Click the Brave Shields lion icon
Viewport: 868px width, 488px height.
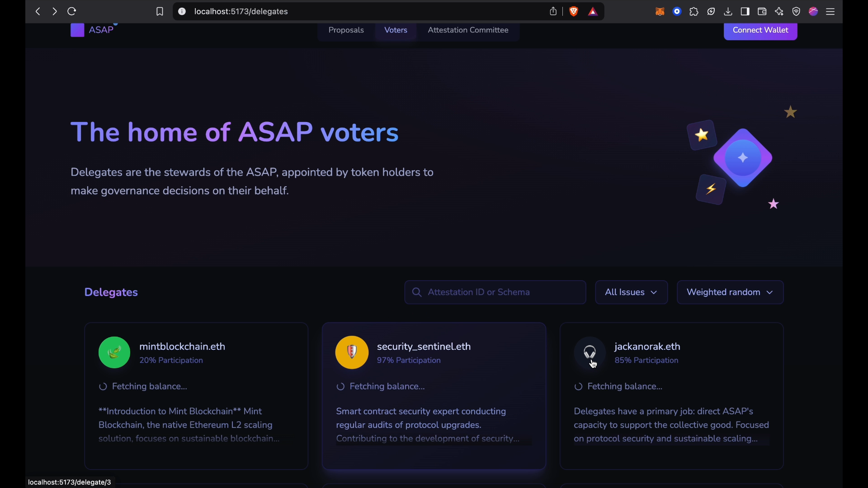click(x=574, y=12)
